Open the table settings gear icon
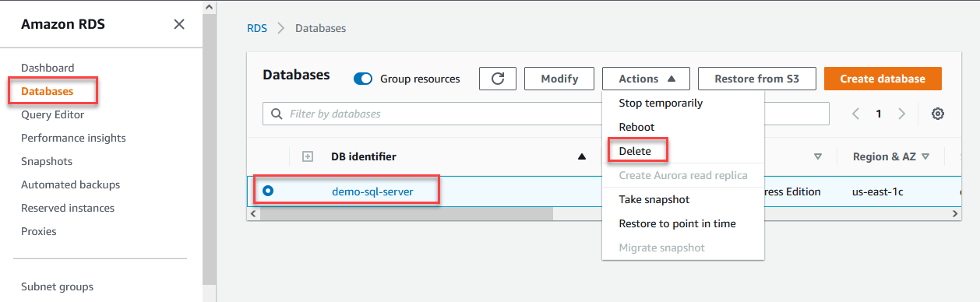 pos(938,114)
